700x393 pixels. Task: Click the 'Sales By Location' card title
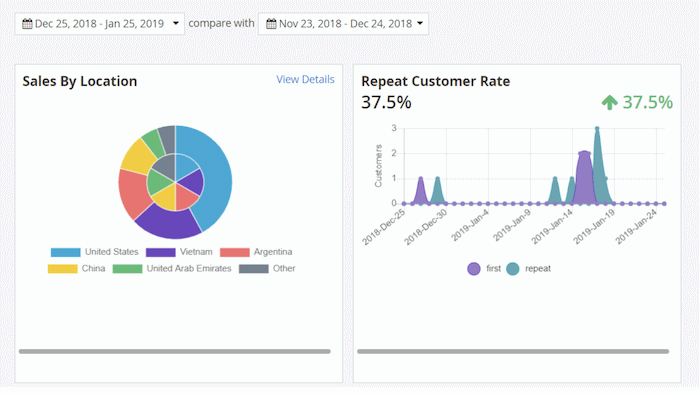click(x=80, y=81)
